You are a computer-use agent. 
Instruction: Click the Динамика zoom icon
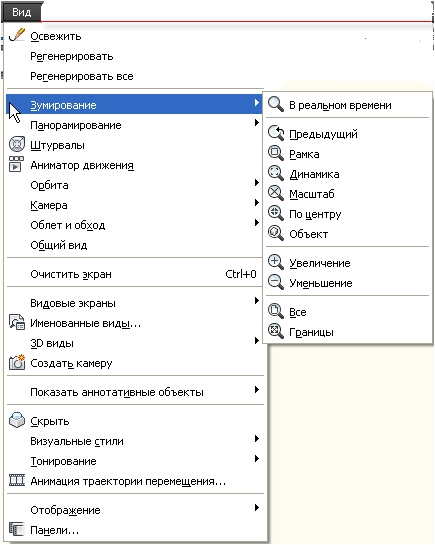pos(276,173)
